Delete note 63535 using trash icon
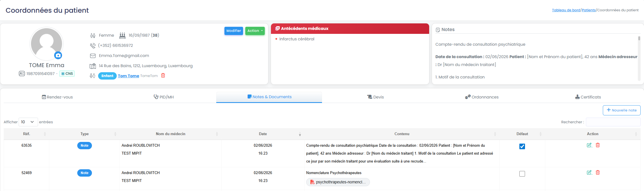The image size is (644, 191). pyautogui.click(x=598, y=145)
